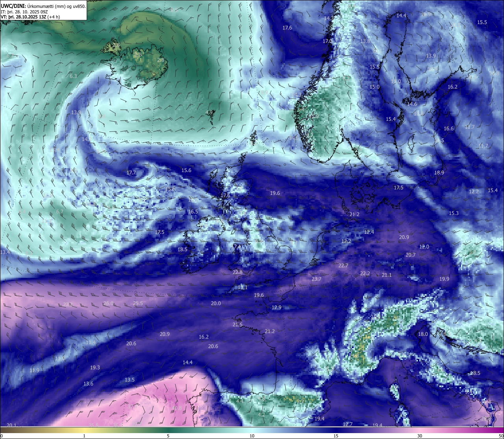Screen dimensions: 504x439
Task: Click the color scale tick label '50'
Action: click(x=501, y=436)
